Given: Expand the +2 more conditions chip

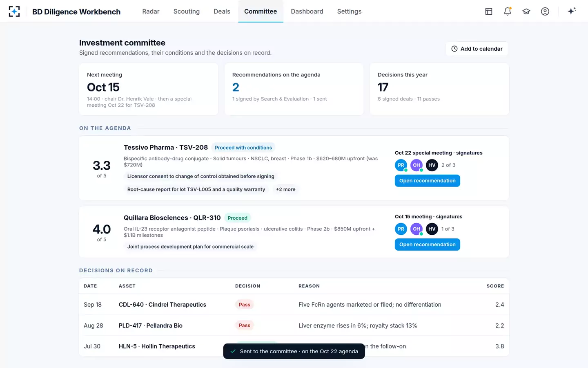Looking at the screenshot, I should [x=285, y=189].
